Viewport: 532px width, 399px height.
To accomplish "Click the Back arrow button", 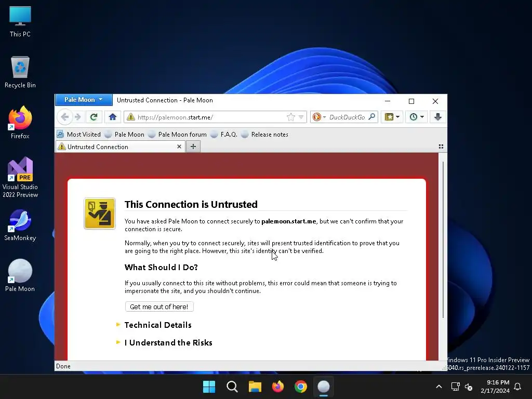I will point(64,117).
